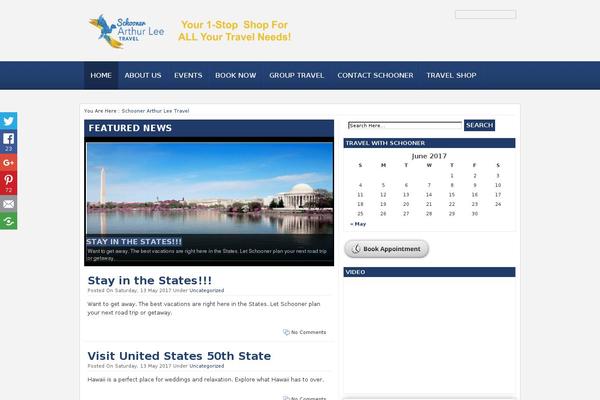Select calendar date 15
The width and height of the screenshot is (600, 400).
pyautogui.click(x=452, y=195)
